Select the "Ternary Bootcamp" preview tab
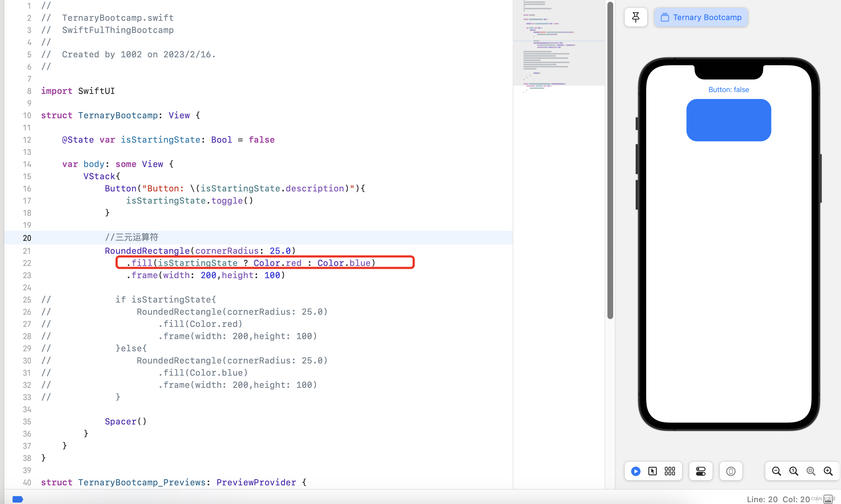841x504 pixels. click(x=700, y=17)
